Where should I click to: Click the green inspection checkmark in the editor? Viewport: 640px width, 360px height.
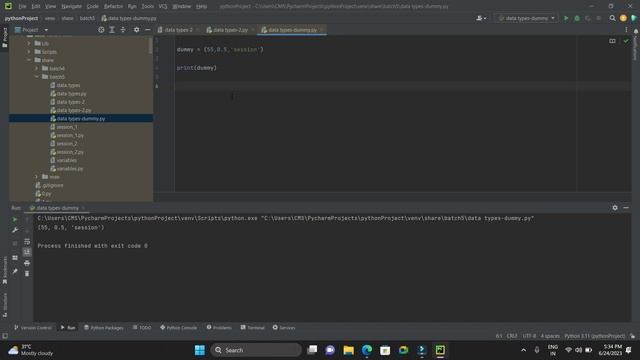[626, 41]
